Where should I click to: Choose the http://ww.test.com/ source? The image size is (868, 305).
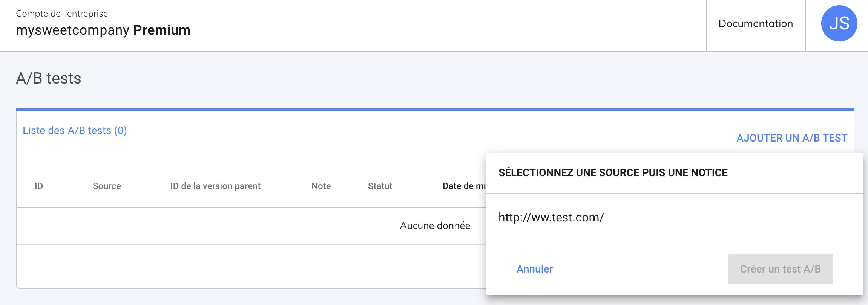coord(551,217)
